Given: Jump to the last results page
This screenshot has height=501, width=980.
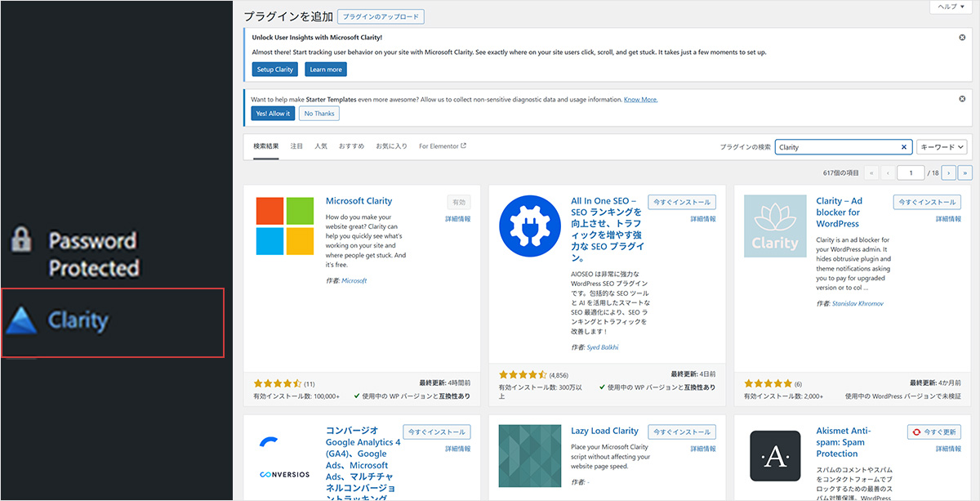Looking at the screenshot, I should point(965,172).
